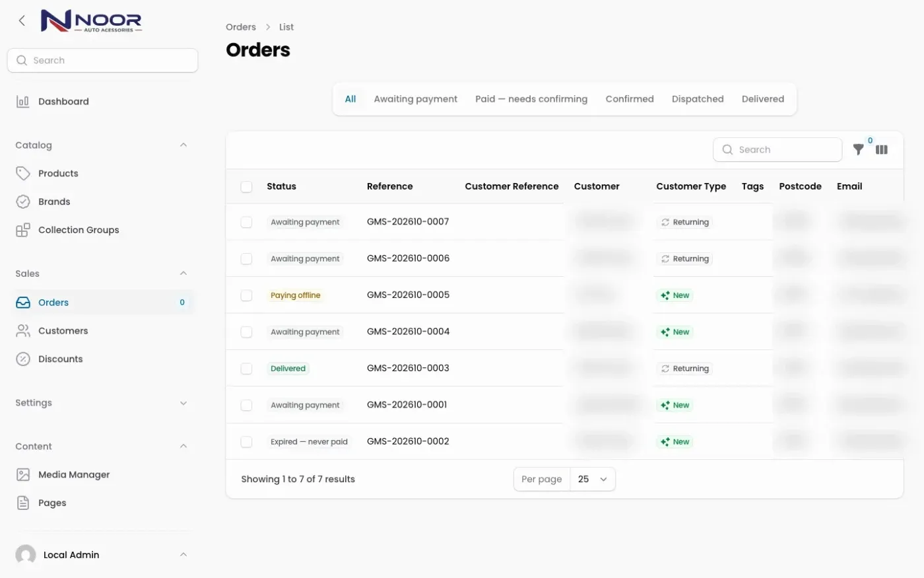This screenshot has height=578, width=924.
Task: Open order reference GMS-202610-0001
Action: 407,405
